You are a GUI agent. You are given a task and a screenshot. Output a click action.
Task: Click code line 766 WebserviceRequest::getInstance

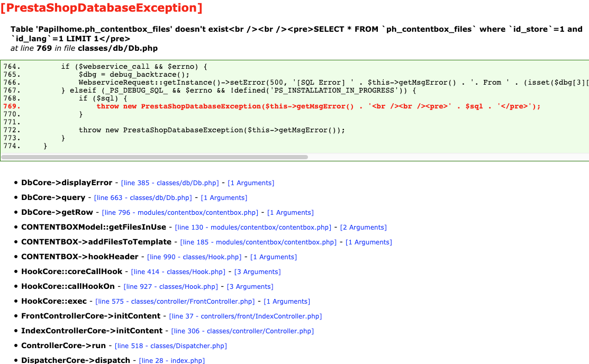click(x=334, y=82)
